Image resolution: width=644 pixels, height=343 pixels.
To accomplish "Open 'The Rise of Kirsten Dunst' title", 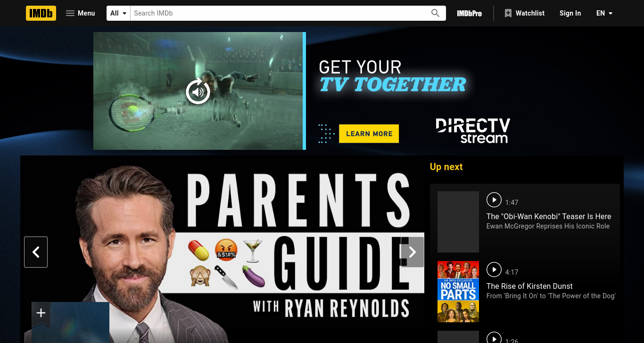I will click(529, 286).
